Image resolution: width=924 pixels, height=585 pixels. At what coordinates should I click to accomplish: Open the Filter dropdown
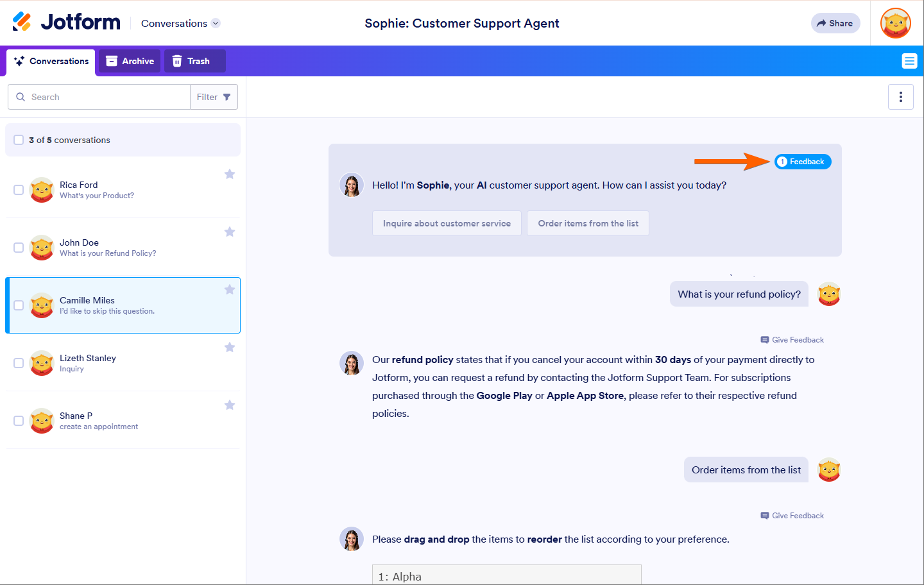(214, 97)
